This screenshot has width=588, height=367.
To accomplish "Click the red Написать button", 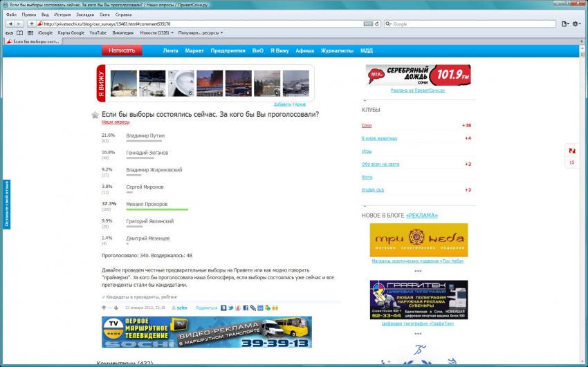I will click(x=122, y=50).
